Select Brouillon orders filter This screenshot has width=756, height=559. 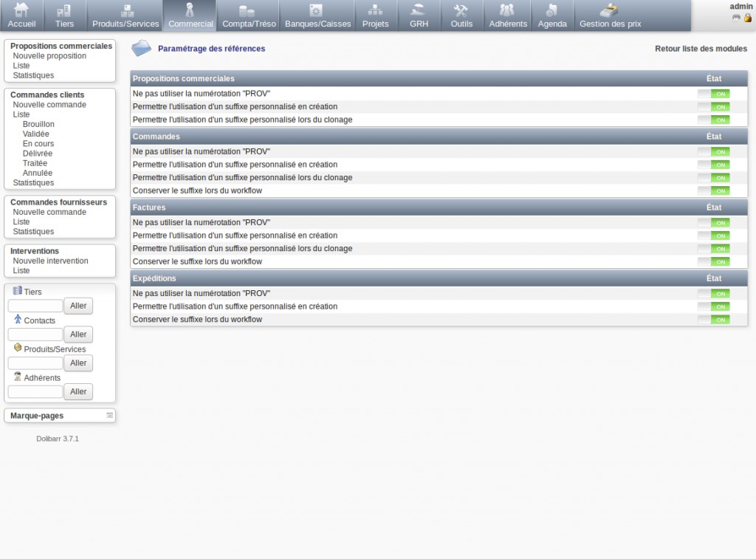click(x=38, y=124)
